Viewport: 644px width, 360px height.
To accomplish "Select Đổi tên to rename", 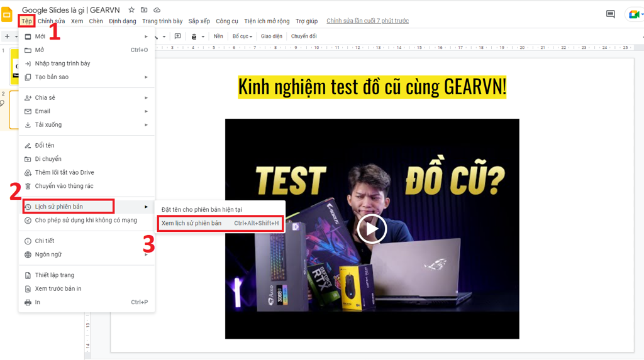I will [x=87, y=145].
